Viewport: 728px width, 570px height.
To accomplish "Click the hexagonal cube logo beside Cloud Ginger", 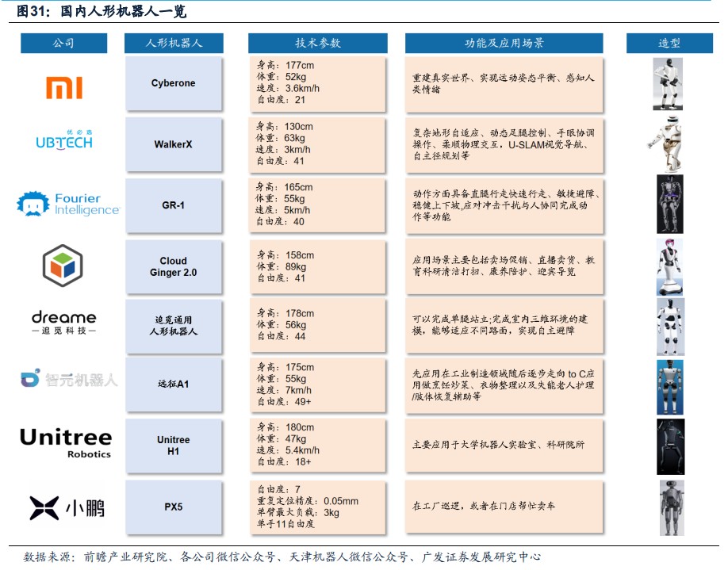I will (x=62, y=264).
